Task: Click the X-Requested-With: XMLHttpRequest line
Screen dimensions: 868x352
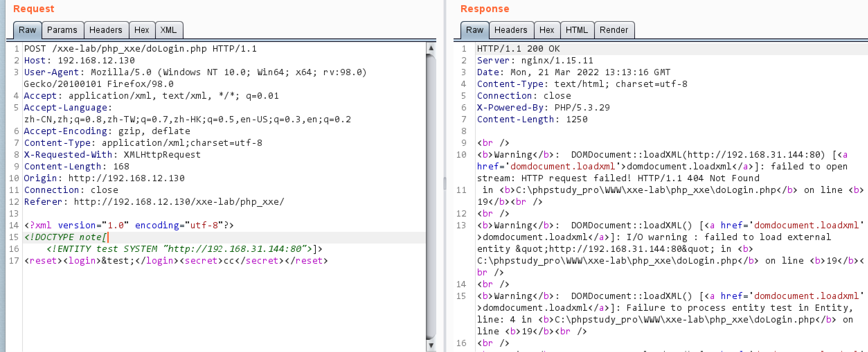Action: click(113, 155)
